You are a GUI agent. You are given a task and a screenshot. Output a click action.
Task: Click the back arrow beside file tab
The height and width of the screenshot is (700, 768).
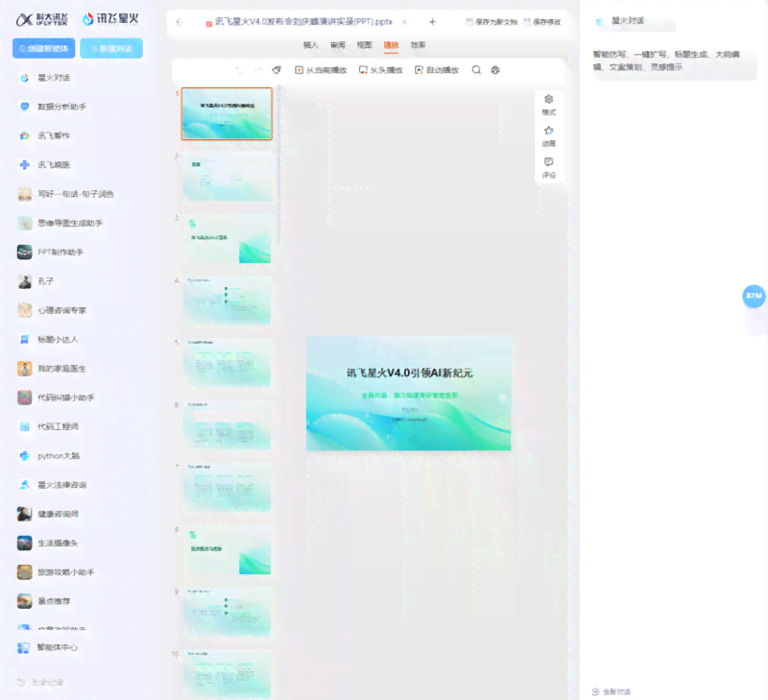[180, 22]
